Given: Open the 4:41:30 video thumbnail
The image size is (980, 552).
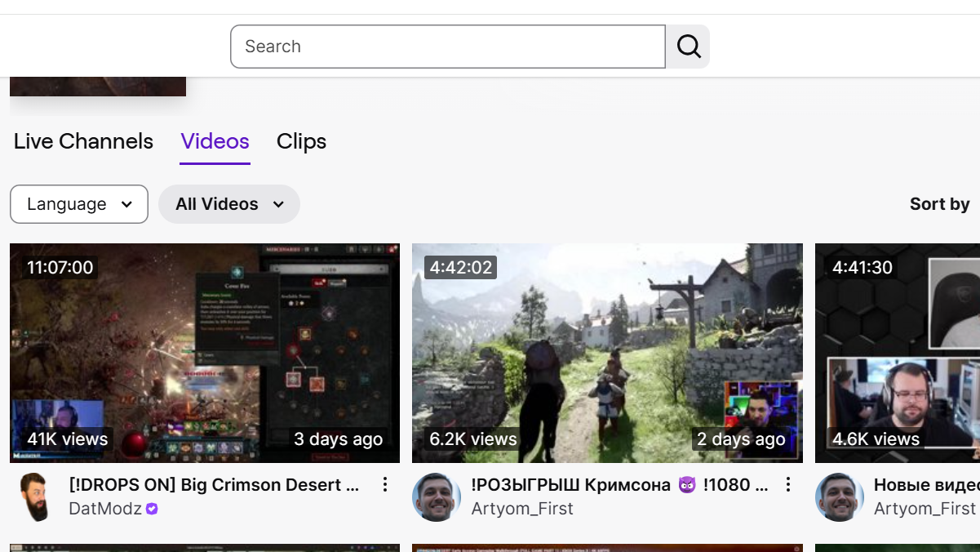Looking at the screenshot, I should (x=898, y=353).
